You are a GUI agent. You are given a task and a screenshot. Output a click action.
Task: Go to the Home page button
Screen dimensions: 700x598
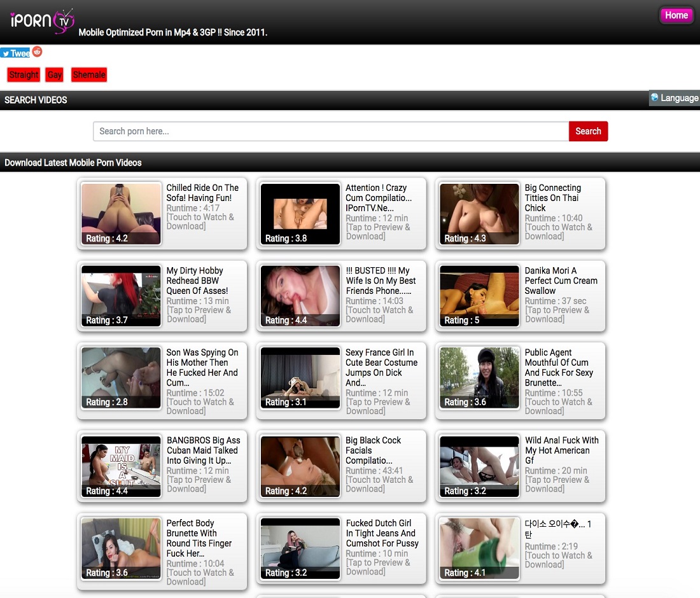(676, 15)
